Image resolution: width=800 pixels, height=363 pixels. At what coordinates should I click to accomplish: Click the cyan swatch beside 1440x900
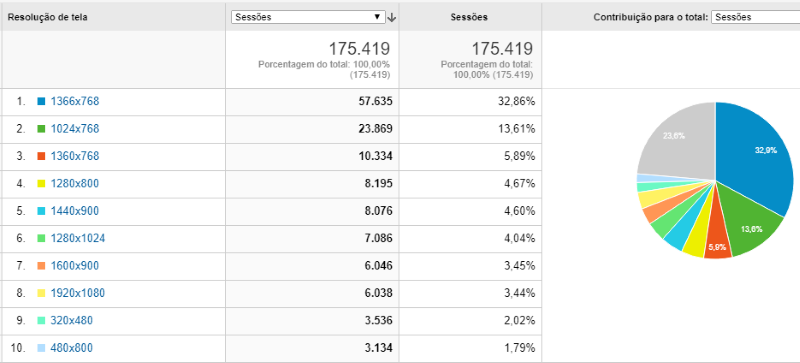coord(41,211)
